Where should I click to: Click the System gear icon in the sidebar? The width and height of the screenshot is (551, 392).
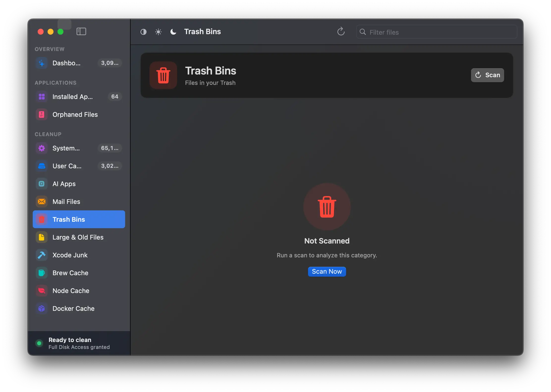(x=42, y=148)
